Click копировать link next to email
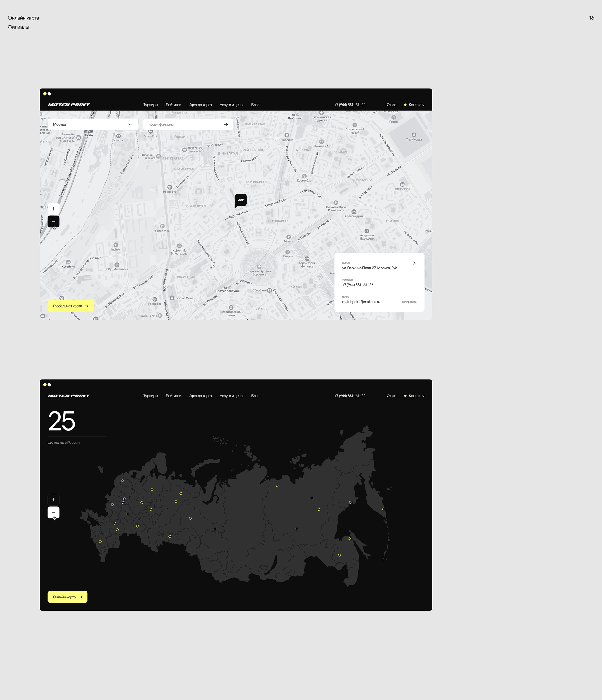Screen dimensions: 602x700 coord(409,302)
